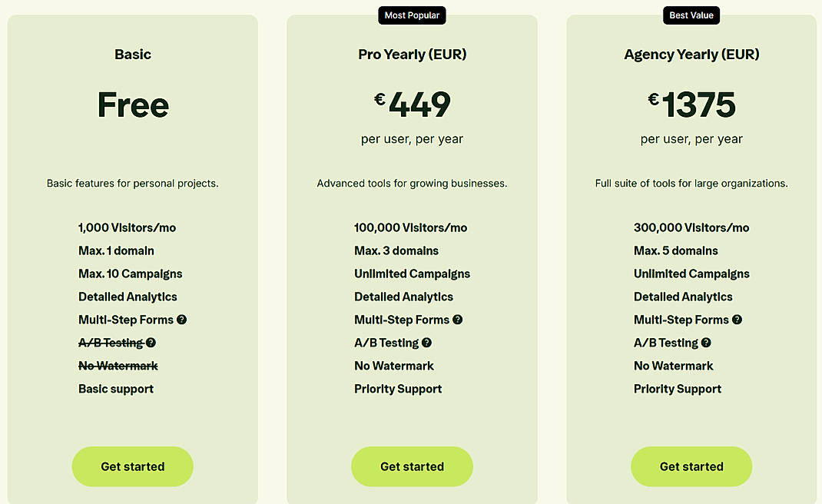Click the Agency Yearly (EUR) heading
Screen dimensions: 822x504
tap(691, 55)
